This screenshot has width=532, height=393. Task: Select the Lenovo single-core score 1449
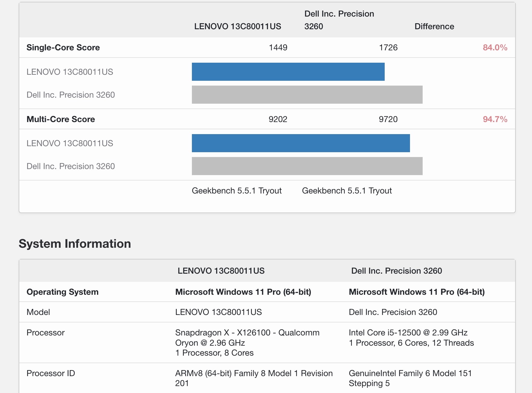coord(278,48)
